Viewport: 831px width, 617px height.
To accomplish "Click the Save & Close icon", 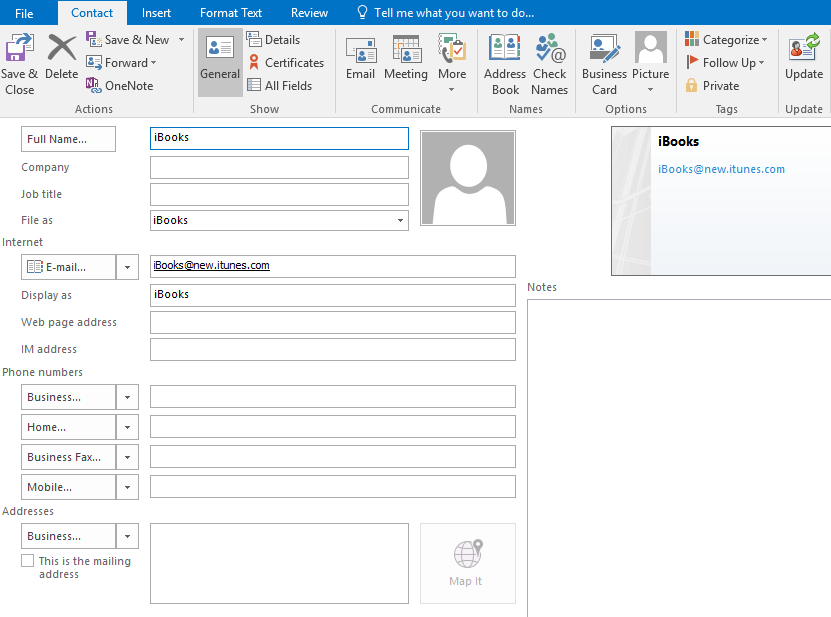I will [x=20, y=47].
